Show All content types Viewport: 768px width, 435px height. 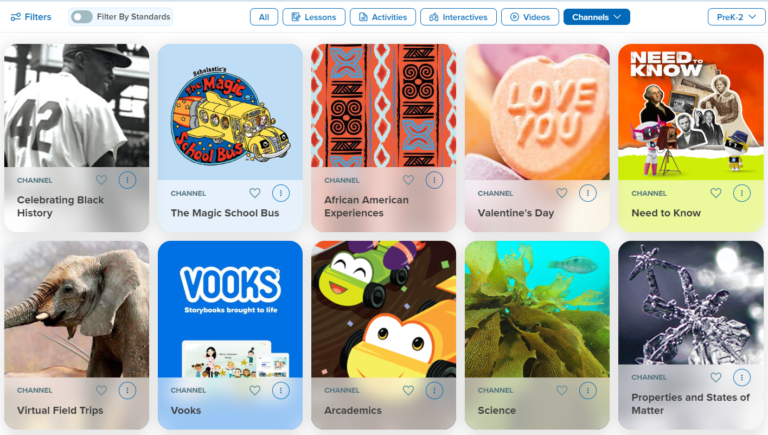pyautogui.click(x=264, y=17)
